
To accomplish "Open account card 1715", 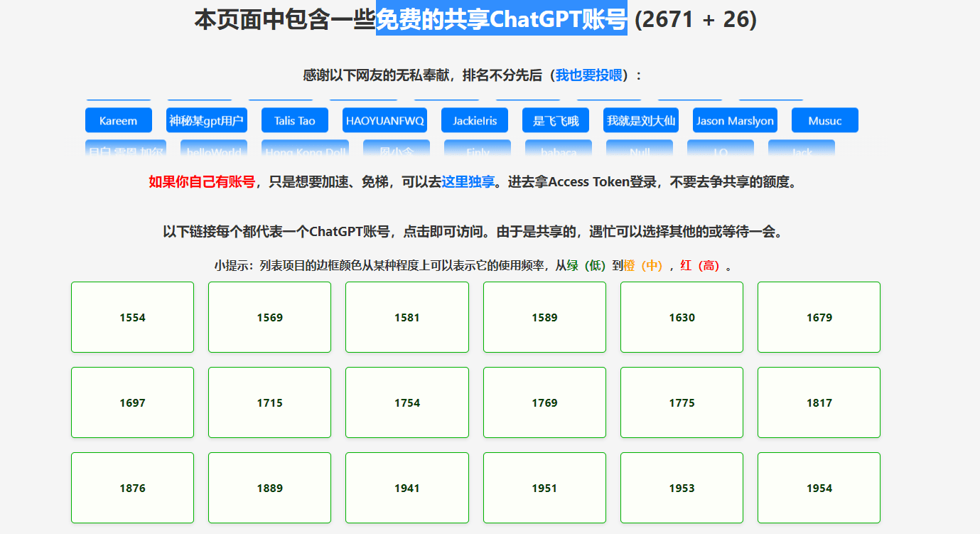I will coord(269,402).
